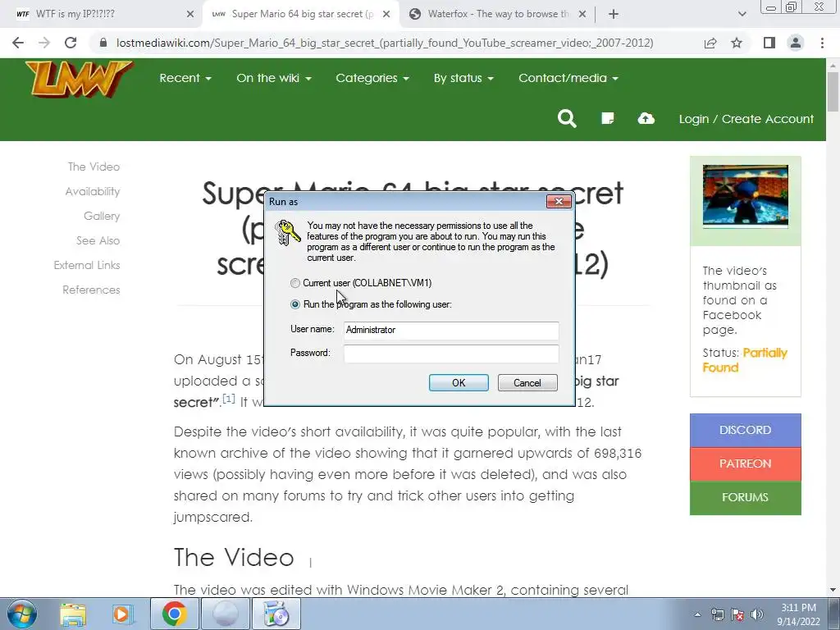Cancel the Run as dialog
Screen dimensions: 840x630
click(x=527, y=382)
